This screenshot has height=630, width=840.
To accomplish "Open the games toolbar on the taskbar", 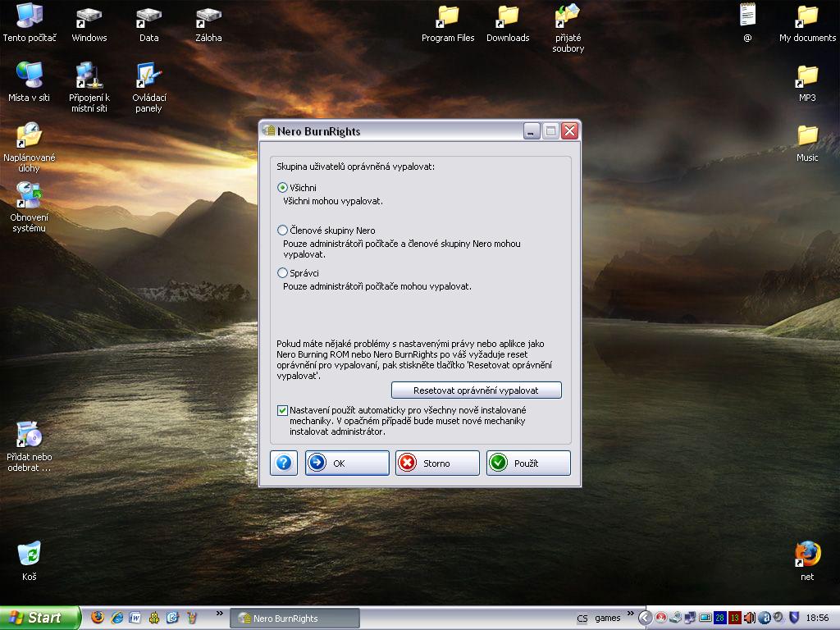I will click(x=608, y=619).
